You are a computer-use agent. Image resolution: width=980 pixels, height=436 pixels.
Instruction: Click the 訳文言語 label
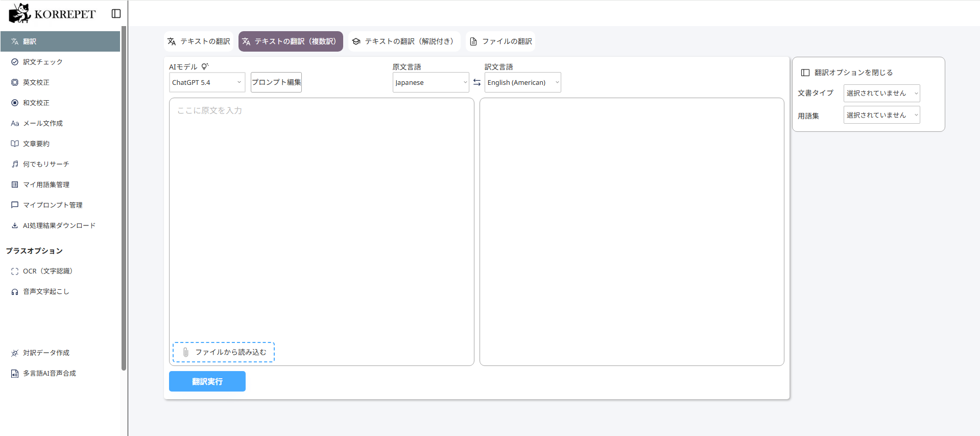click(499, 67)
